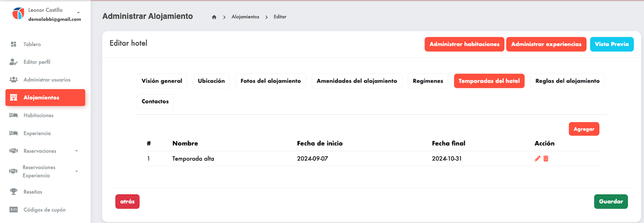Open the Amenidades del alojamiento tab
Screen dimensions: 644x223
click(x=357, y=81)
